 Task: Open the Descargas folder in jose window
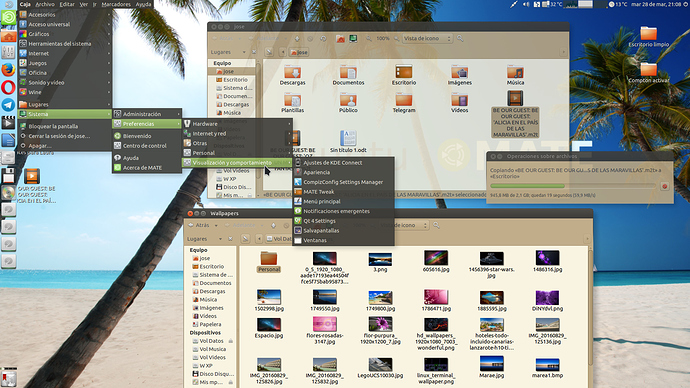pyautogui.click(x=292, y=75)
